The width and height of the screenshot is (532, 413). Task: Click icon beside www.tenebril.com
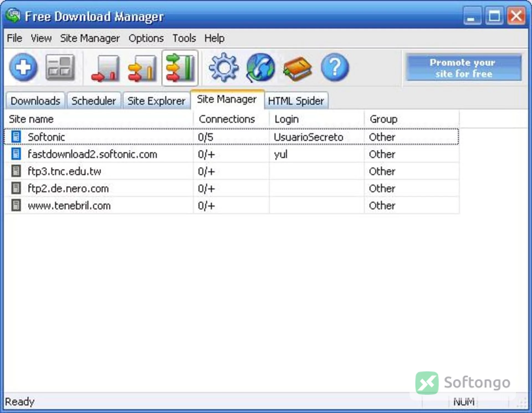(16, 206)
